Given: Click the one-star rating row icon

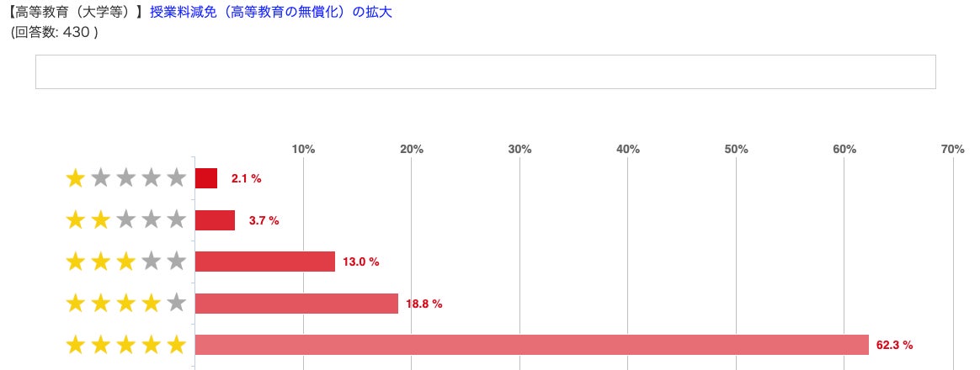Looking at the screenshot, I should pyautogui.click(x=125, y=178).
